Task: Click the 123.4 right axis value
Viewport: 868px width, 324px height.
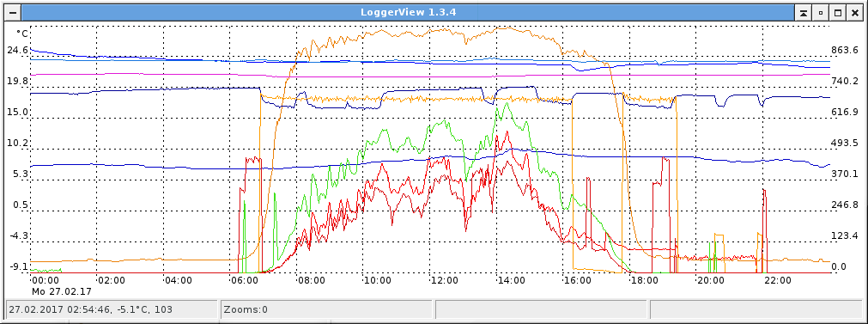Action: click(x=846, y=236)
